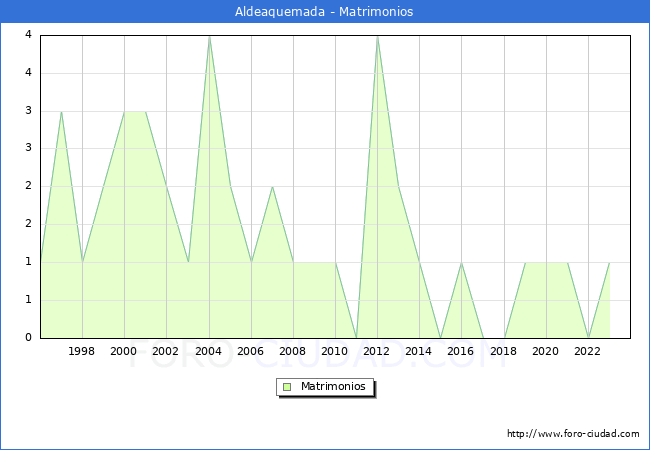Click the 2016 peak data point
Viewport: 650px width, 450px height.
tap(461, 263)
